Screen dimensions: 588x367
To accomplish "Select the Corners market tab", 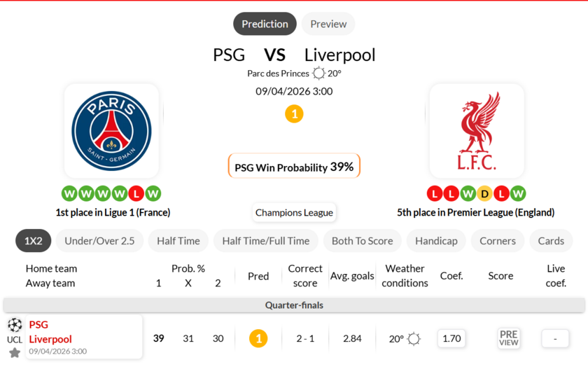I will [x=498, y=241].
